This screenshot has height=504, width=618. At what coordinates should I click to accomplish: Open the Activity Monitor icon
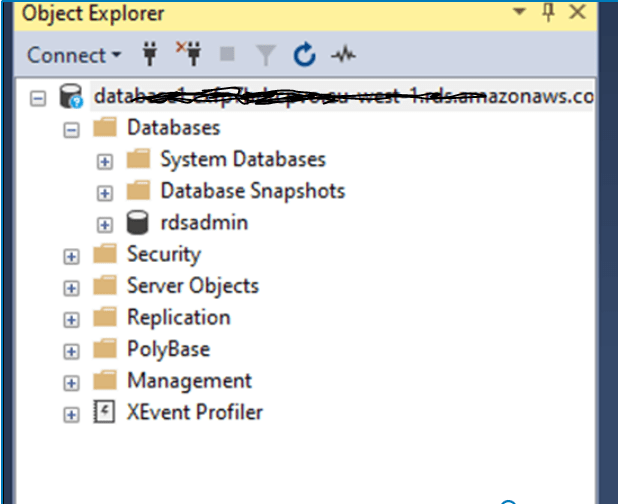click(344, 54)
